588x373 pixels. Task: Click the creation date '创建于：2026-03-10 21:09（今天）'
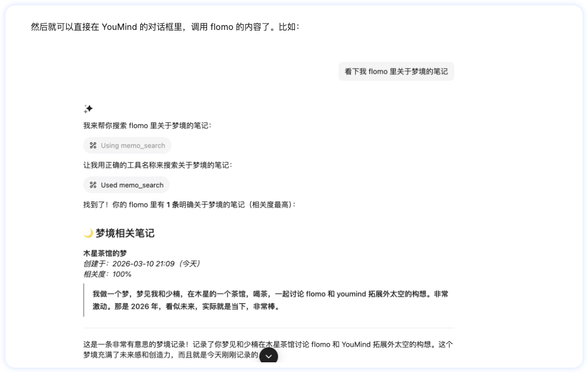pyautogui.click(x=142, y=263)
